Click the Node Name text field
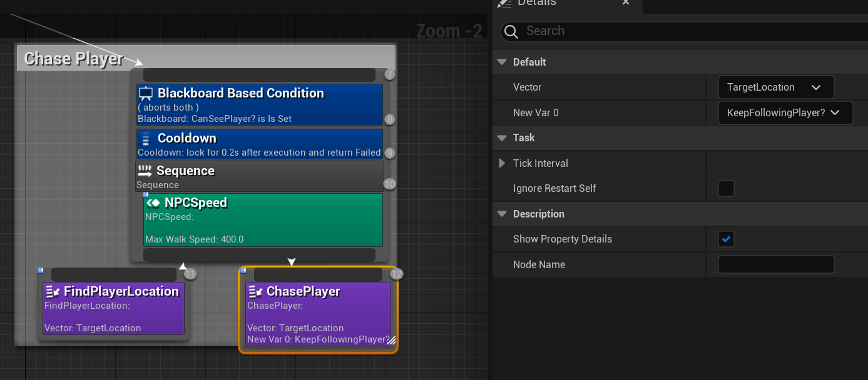The width and height of the screenshot is (868, 380). (776, 264)
